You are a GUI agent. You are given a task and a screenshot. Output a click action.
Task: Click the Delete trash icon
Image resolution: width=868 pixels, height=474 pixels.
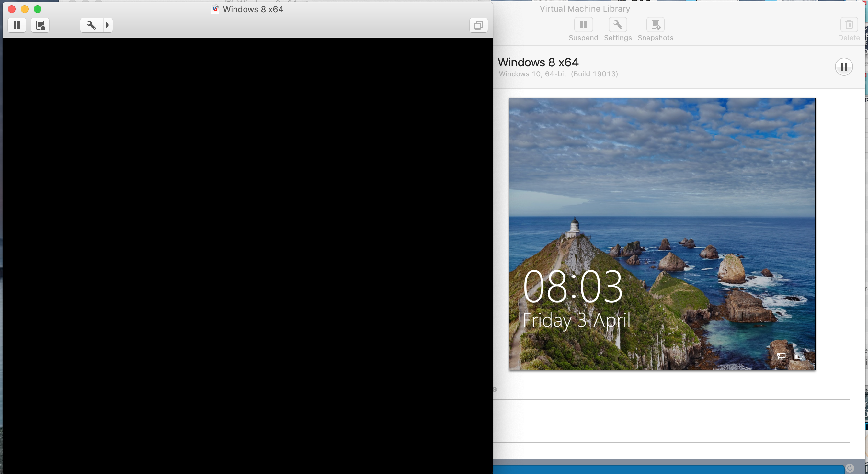coord(849,25)
